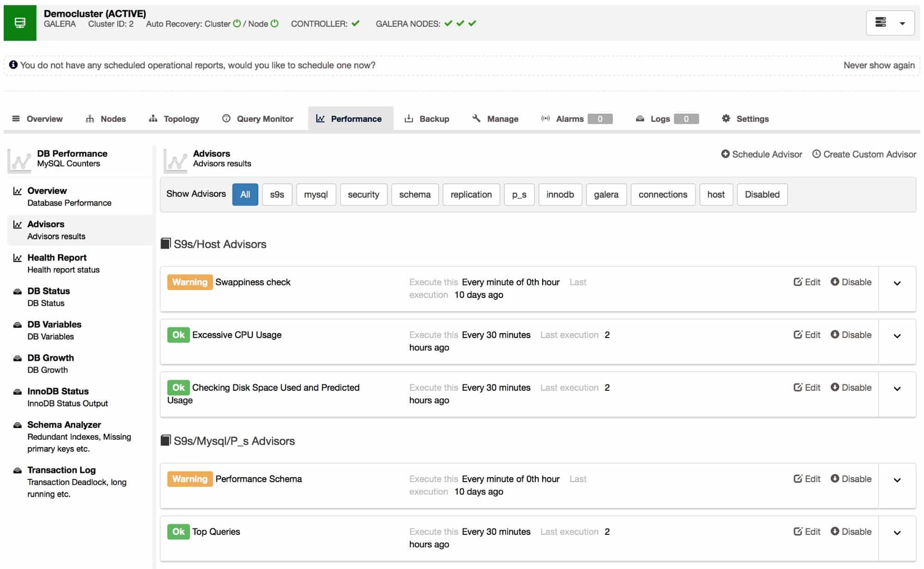Screen dimensions: 924x569
Task: Open the cluster actions dropdown menu
Action: pyautogui.click(x=890, y=23)
